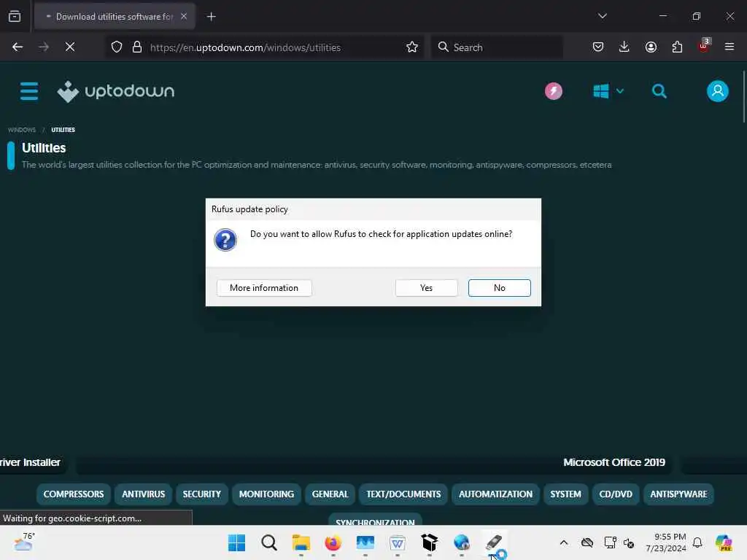Viewport: 747px width, 560px height.
Task: Click the pink lightning bolt icon
Action: pyautogui.click(x=554, y=91)
